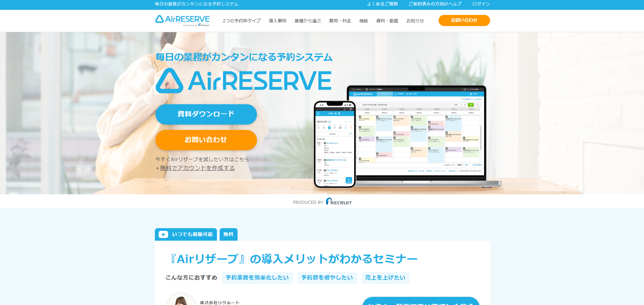Click 株式会社リクルート text
This screenshot has width=644, height=305.
click(220, 303)
